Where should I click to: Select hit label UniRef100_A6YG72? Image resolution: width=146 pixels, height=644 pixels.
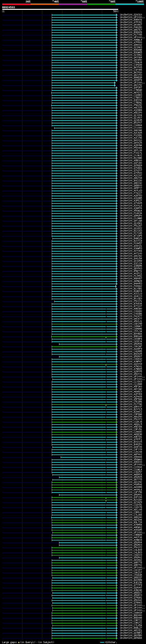click(131, 93)
